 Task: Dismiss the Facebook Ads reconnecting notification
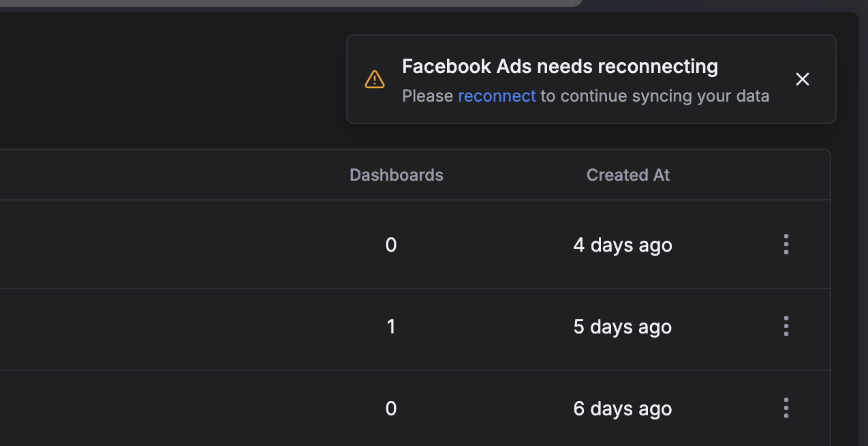pyautogui.click(x=803, y=79)
